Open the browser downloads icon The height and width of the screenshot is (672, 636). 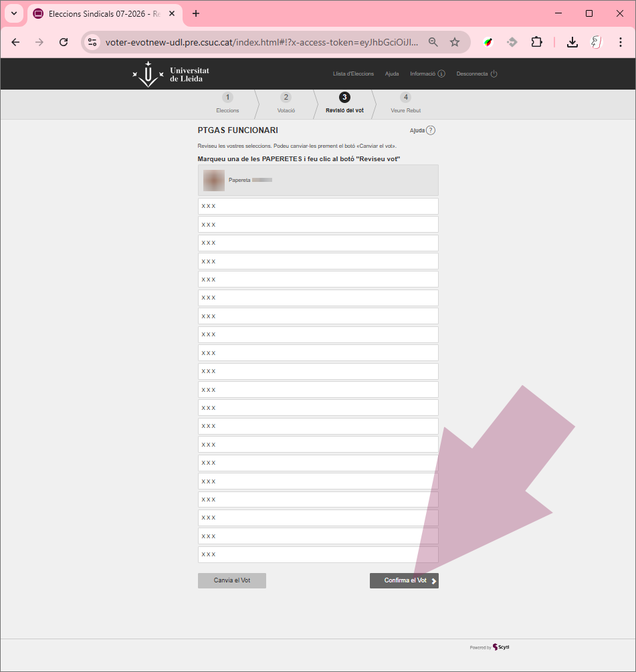click(572, 42)
